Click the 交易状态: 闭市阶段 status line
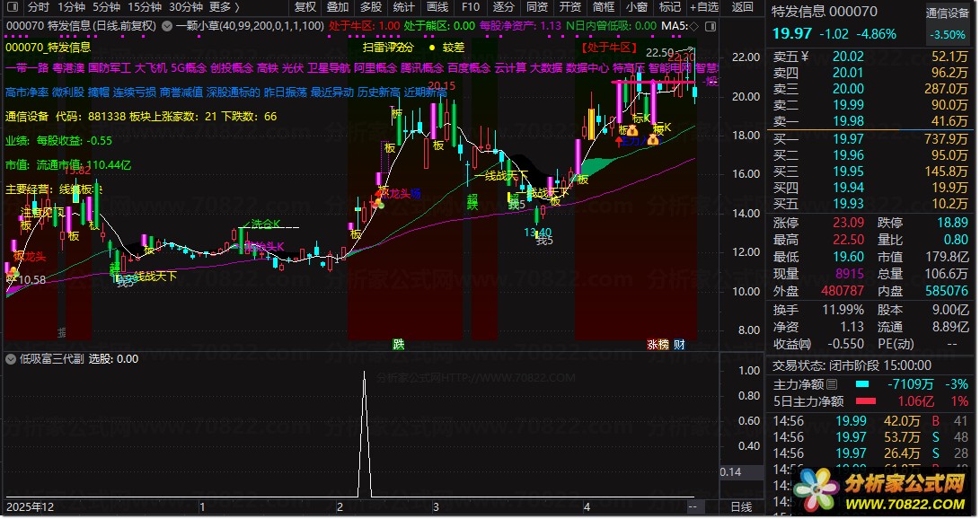The height and width of the screenshot is (519, 980). point(852,365)
